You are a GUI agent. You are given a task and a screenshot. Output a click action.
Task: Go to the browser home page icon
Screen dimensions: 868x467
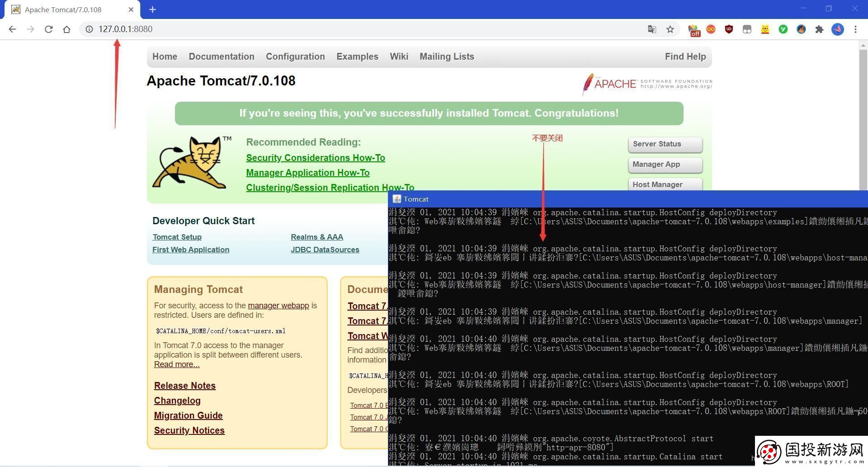[x=66, y=29]
